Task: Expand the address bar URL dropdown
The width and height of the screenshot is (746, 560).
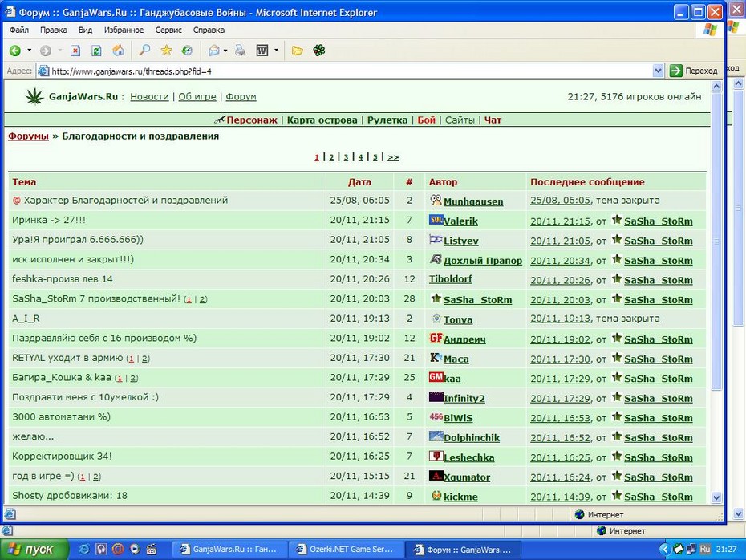Action: 658,71
